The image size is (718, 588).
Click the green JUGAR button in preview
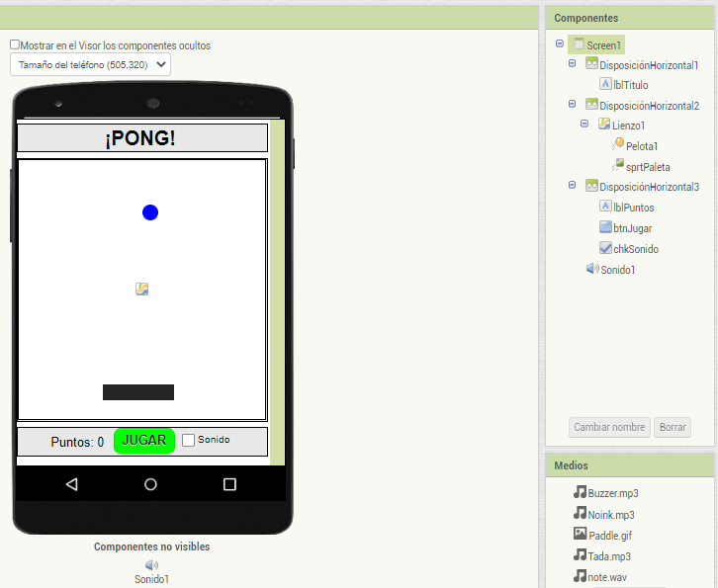pyautogui.click(x=144, y=441)
